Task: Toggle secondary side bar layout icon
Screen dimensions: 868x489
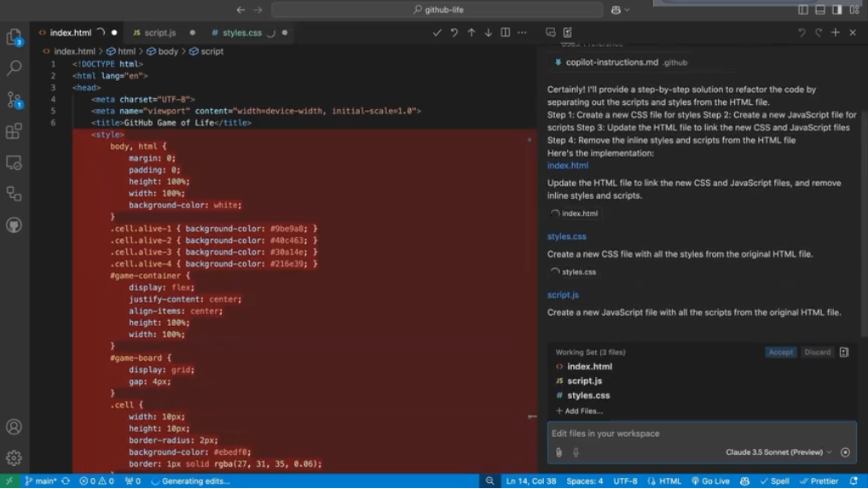Action: click(837, 10)
